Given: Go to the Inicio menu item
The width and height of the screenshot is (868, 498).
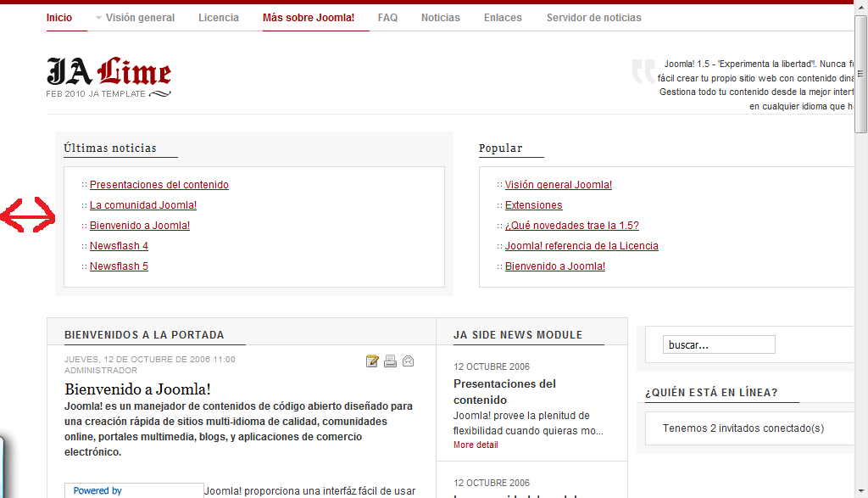Looking at the screenshot, I should (59, 18).
